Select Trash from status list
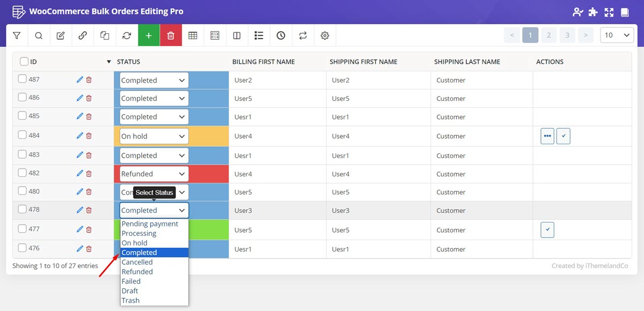The height and width of the screenshot is (311, 644). (155, 301)
